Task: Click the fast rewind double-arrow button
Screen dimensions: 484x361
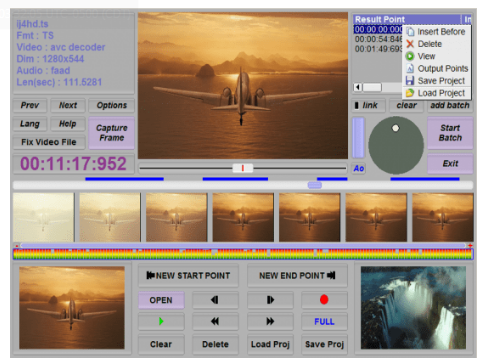Action: [x=215, y=321]
